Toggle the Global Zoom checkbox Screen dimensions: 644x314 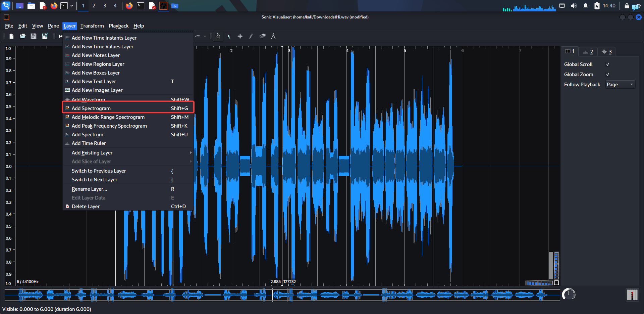[x=607, y=75]
